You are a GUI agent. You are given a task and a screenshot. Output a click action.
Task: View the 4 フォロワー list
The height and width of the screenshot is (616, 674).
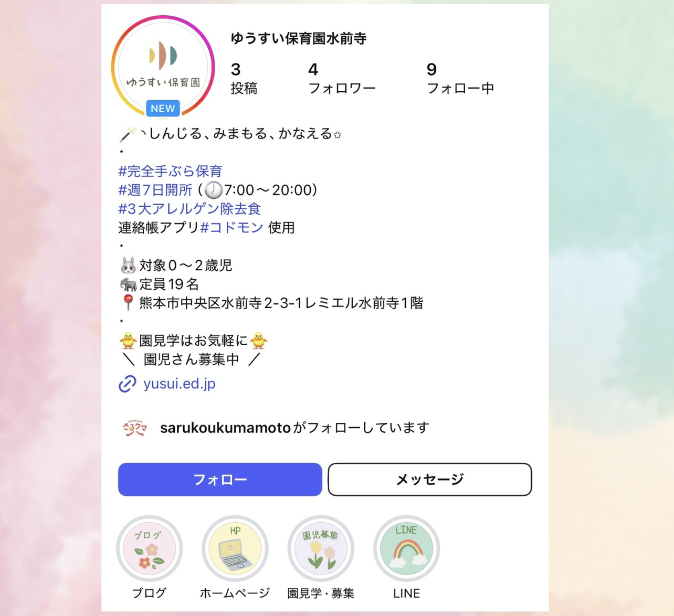coord(342,79)
